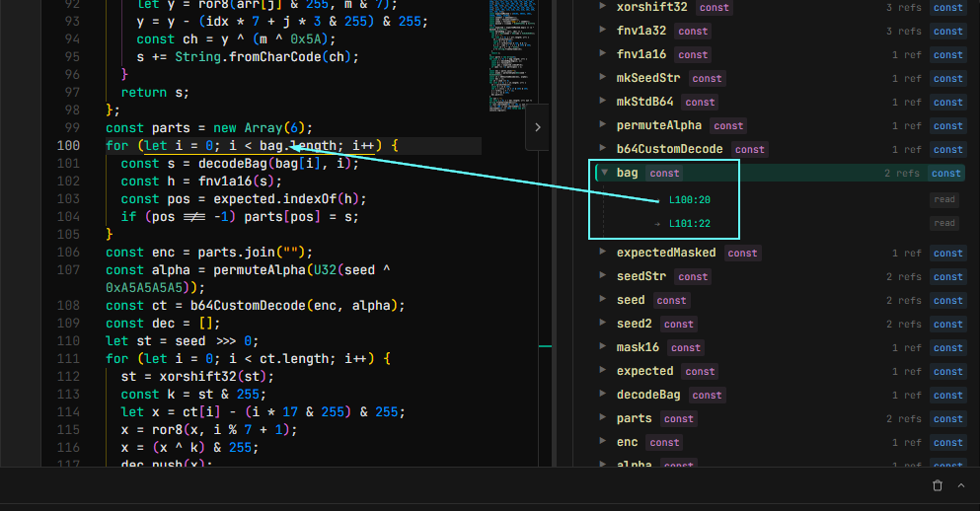Click 'String.fromCharCode' on line 95
980x511 pixels.
point(248,57)
